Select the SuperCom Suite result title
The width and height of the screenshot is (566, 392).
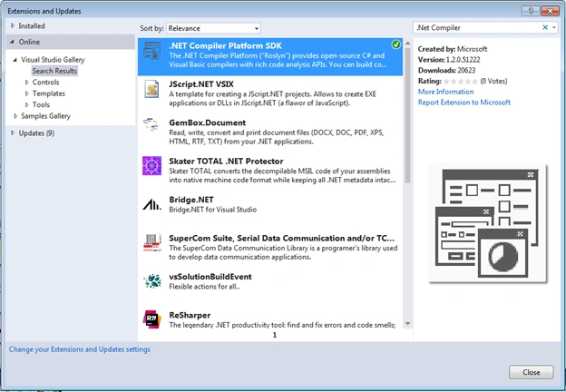coord(281,238)
